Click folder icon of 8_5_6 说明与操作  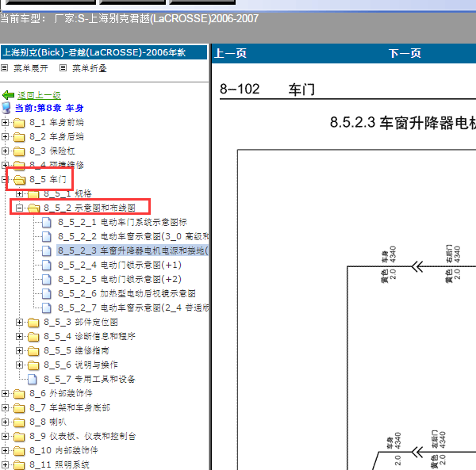(33, 365)
